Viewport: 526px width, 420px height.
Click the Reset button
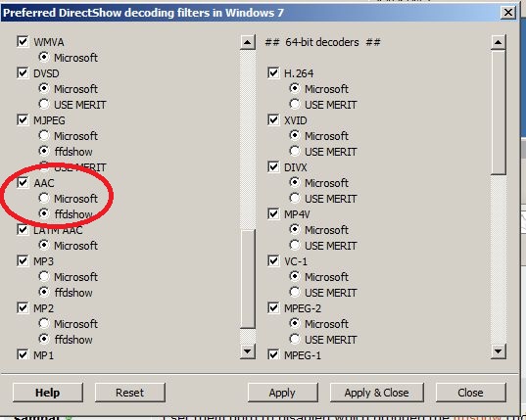[x=130, y=393]
